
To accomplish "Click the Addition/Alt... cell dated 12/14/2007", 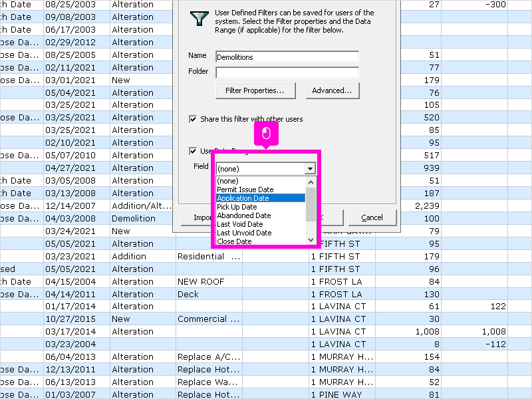I will tap(143, 206).
